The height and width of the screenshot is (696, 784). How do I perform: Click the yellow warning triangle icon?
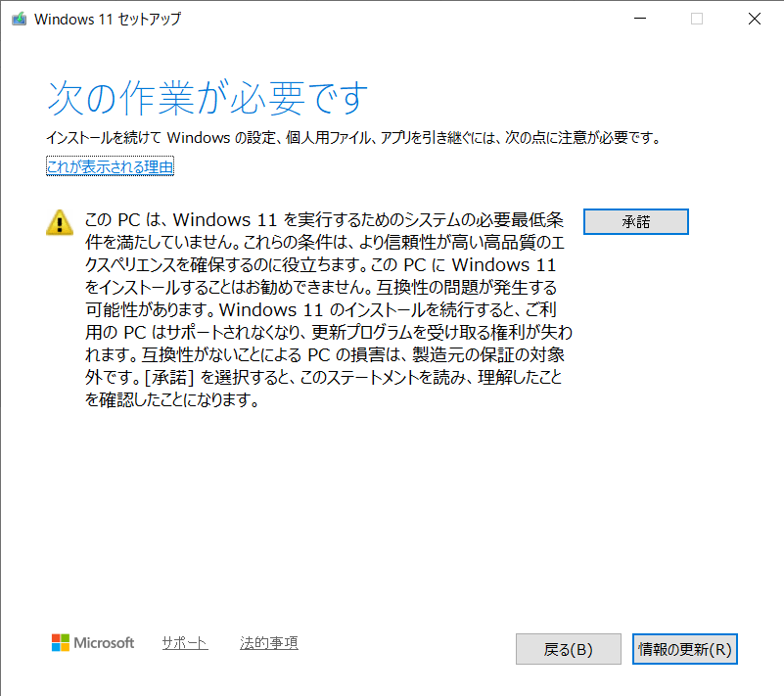pyautogui.click(x=60, y=222)
